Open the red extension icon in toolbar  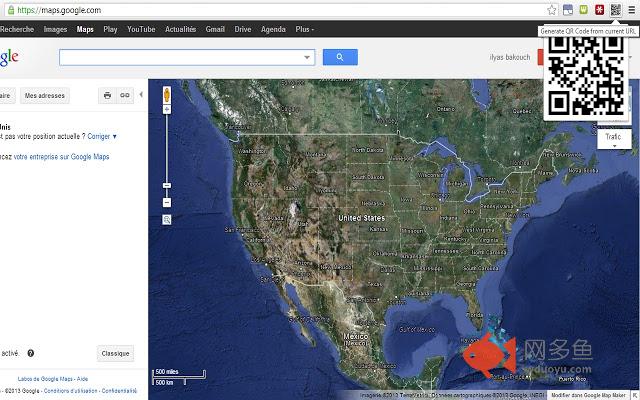click(x=599, y=9)
